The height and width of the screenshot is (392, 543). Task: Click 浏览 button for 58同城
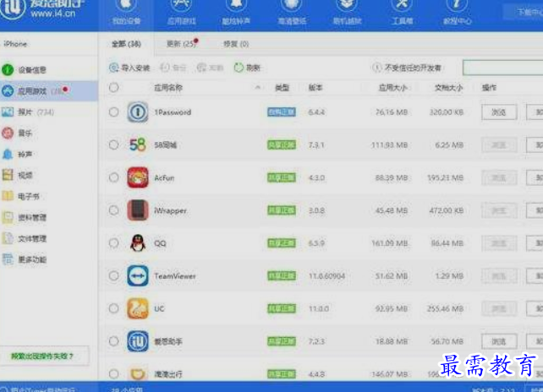pyautogui.click(x=499, y=144)
